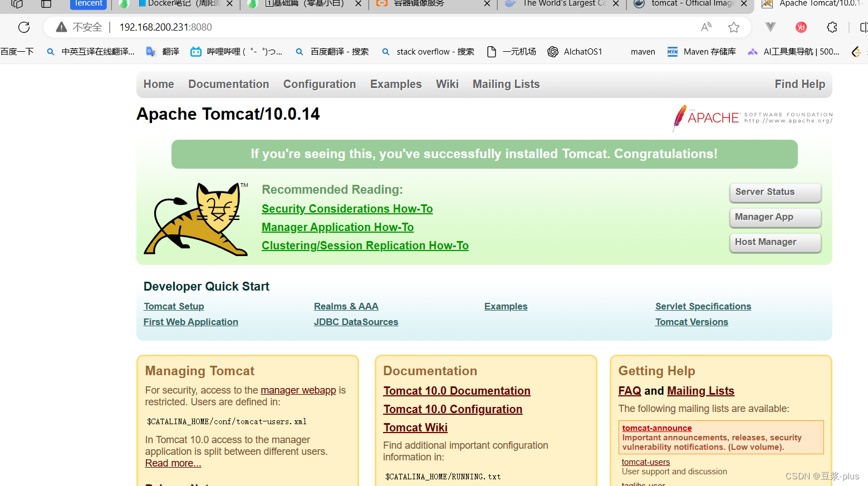
Task: Click the Tomcat cat mascot image
Action: pyautogui.click(x=196, y=219)
